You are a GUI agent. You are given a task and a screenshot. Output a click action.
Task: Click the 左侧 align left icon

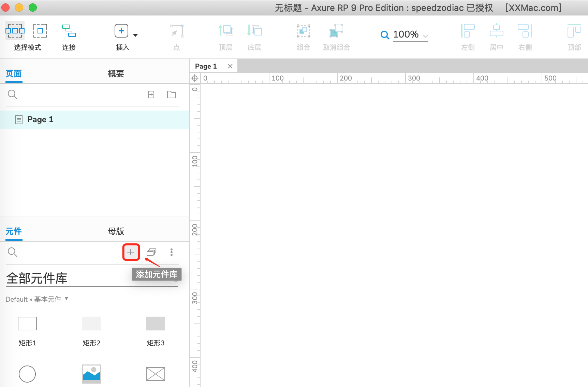pos(468,31)
